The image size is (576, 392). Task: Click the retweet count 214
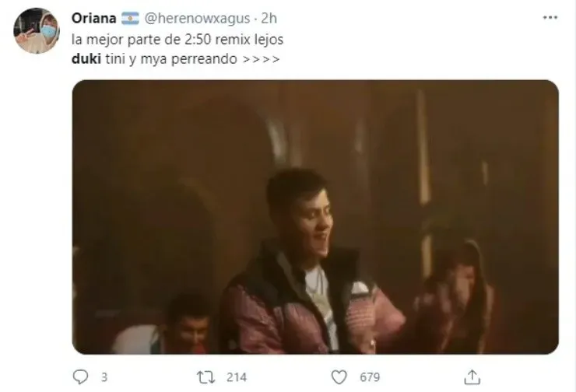point(237,377)
